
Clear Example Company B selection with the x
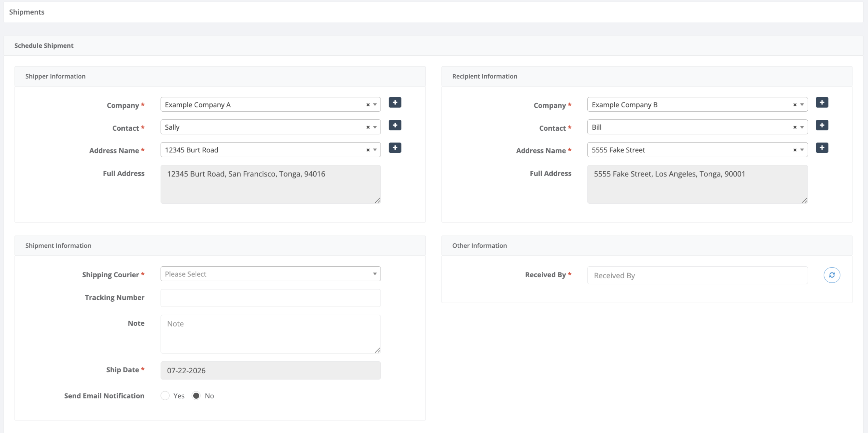pyautogui.click(x=795, y=105)
